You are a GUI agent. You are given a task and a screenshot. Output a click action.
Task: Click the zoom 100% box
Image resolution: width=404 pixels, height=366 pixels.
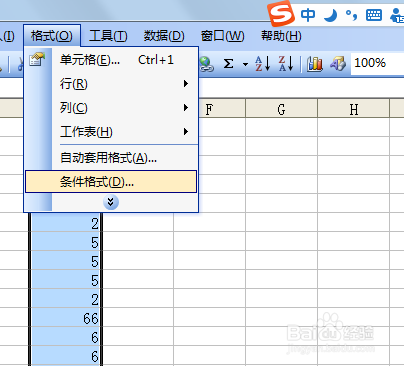point(377,63)
